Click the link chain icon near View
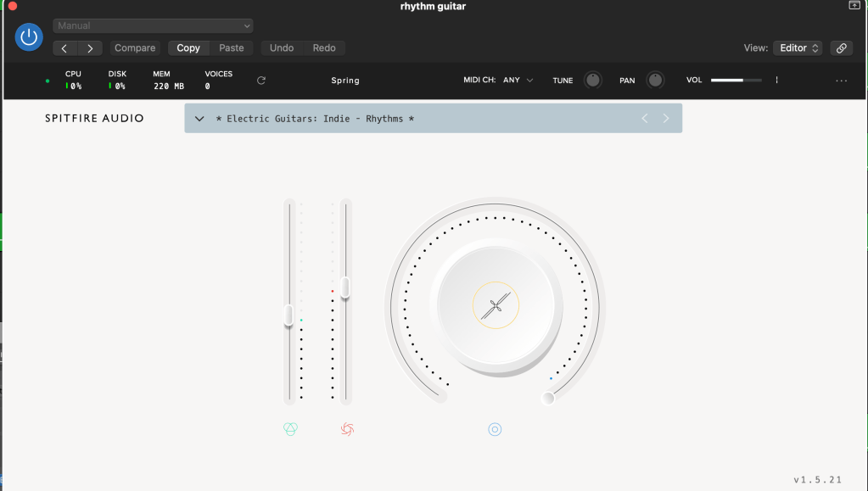868x491 pixels. coord(841,48)
